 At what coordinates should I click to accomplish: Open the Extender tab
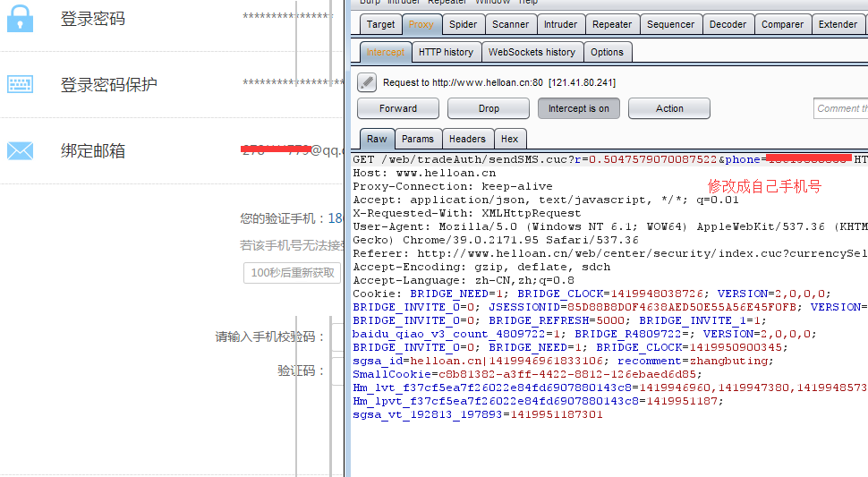click(838, 24)
